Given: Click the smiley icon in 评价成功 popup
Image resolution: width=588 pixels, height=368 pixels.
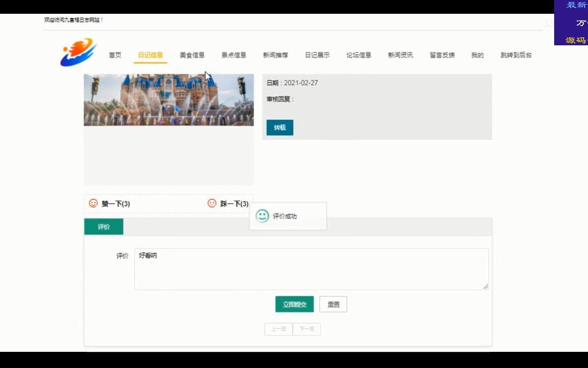Looking at the screenshot, I should [x=263, y=216].
